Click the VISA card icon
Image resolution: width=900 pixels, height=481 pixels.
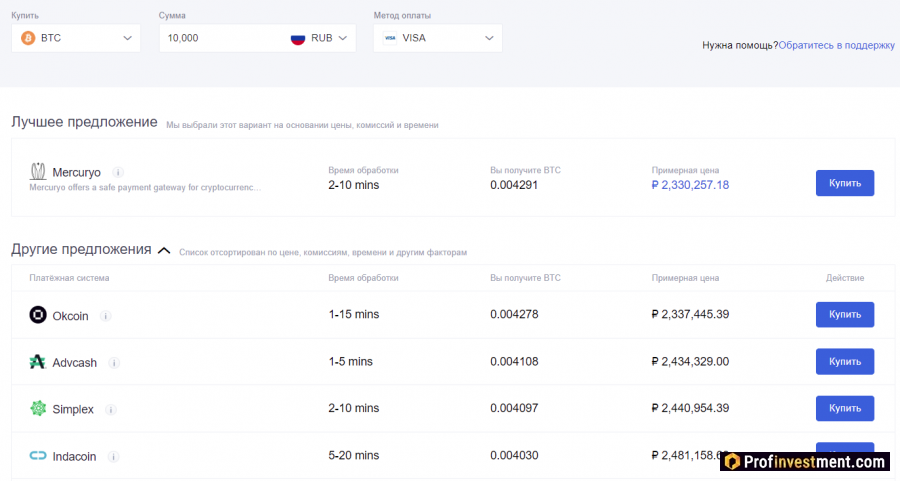[x=390, y=38]
